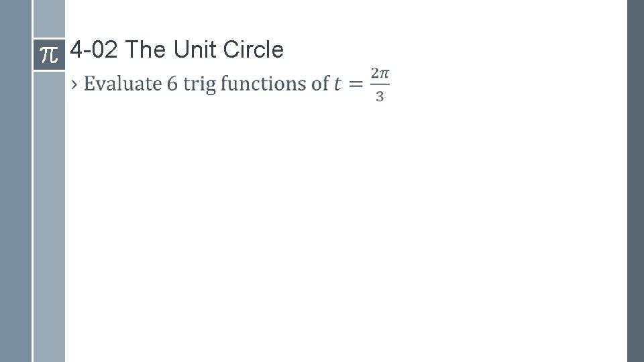Viewport: 644px width, 362px height.
Task: Click the denominator 3 of the fraction
Action: coord(380,96)
